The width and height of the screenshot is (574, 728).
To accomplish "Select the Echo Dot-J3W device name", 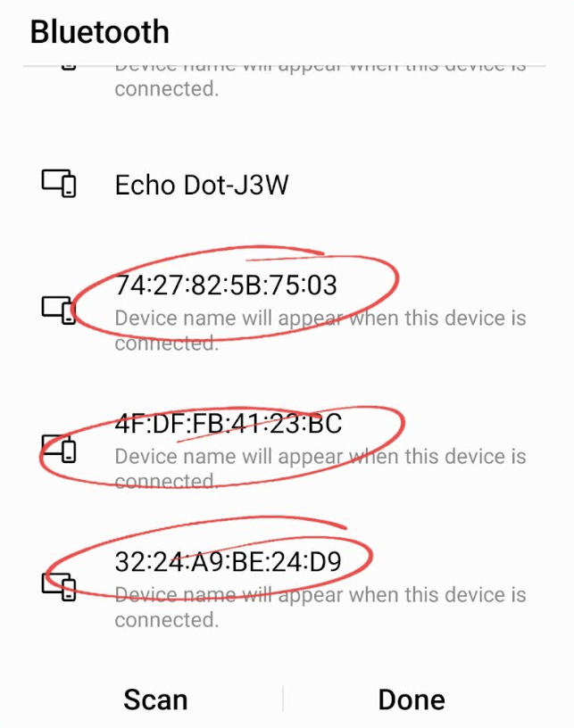I will point(202,185).
